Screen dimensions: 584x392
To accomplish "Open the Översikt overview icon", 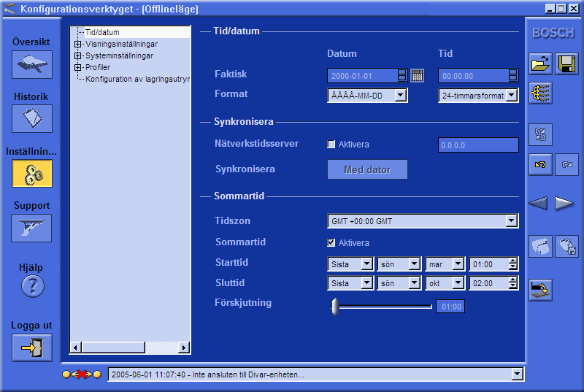I will point(32,65).
